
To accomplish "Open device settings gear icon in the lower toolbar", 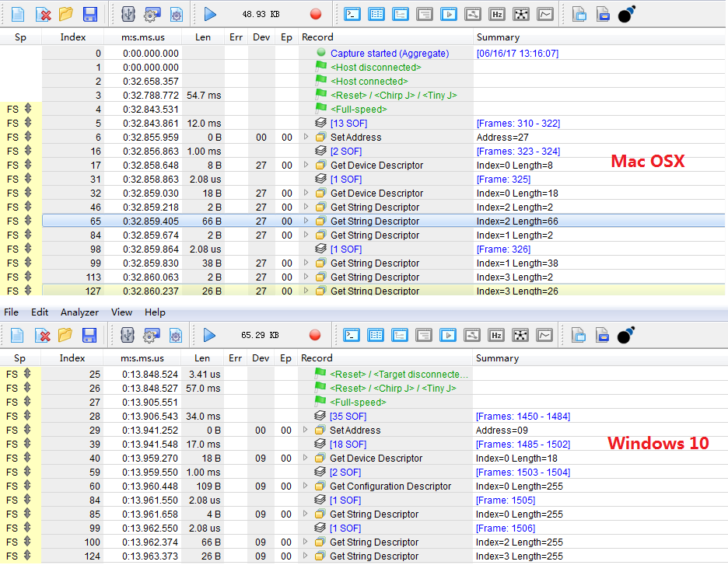I will [x=151, y=335].
